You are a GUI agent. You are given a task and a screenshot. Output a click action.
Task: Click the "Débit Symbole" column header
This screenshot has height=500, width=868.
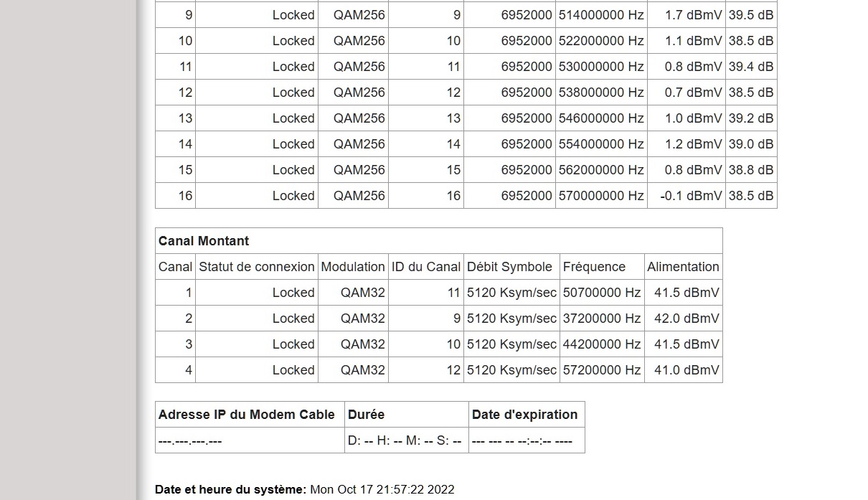[x=509, y=267]
